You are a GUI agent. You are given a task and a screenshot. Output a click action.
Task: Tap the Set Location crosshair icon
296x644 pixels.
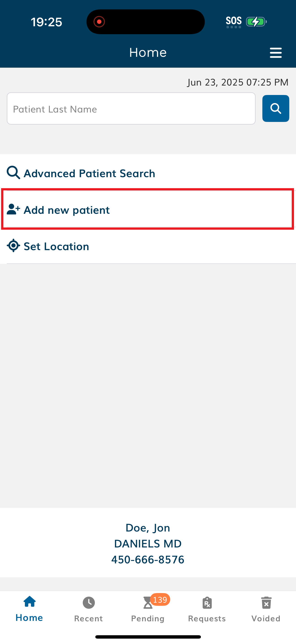pos(13,245)
